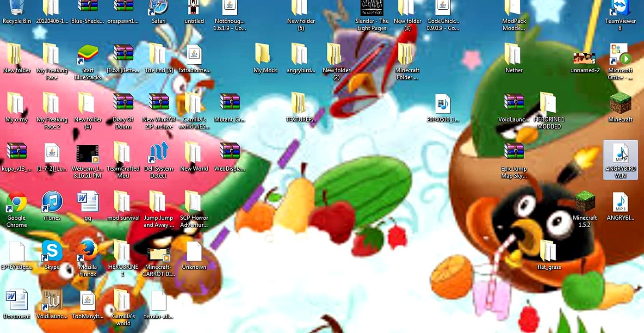This screenshot has height=333, width=644.
Task: Open the mod survival folder
Action: [x=123, y=207]
